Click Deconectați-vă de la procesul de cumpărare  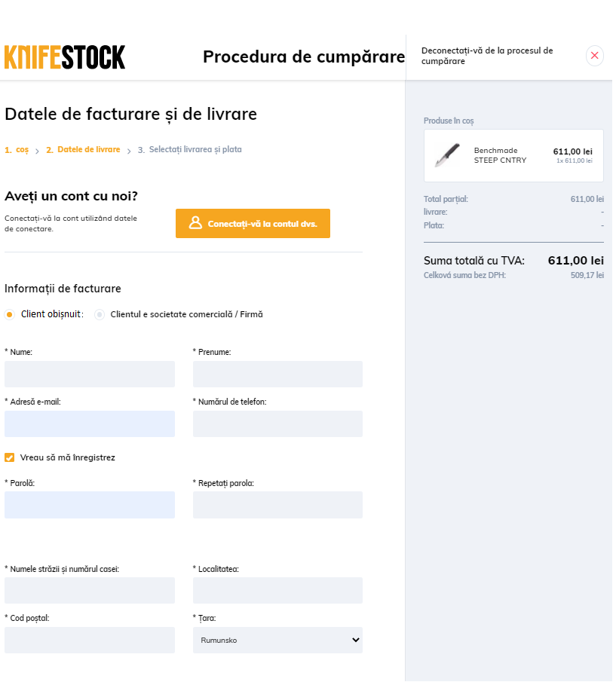coord(487,56)
